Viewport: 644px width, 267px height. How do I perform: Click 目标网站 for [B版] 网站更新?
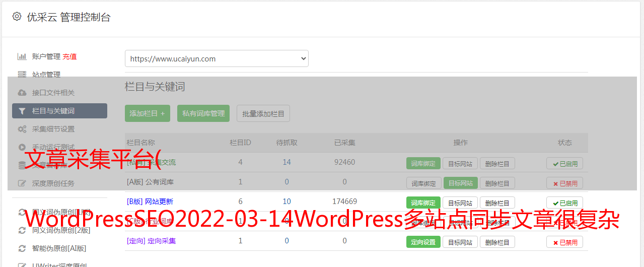(460, 203)
